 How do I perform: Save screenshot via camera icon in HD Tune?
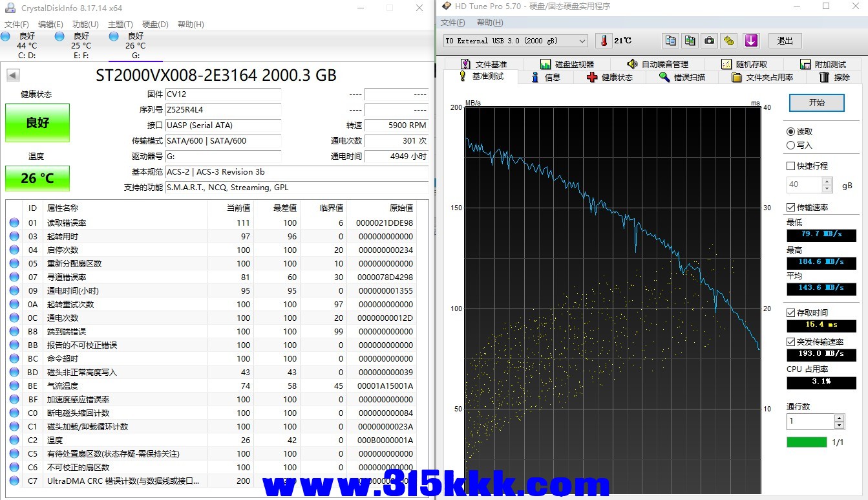[710, 40]
